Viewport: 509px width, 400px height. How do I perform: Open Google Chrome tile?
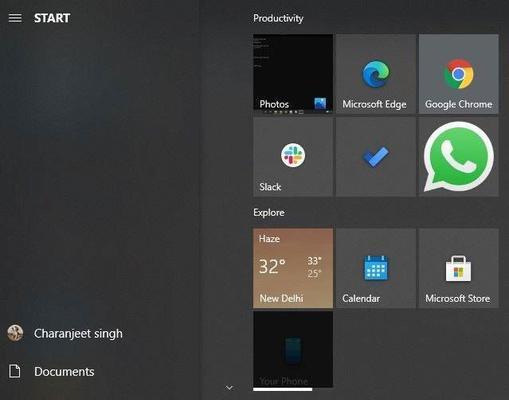[x=459, y=74]
